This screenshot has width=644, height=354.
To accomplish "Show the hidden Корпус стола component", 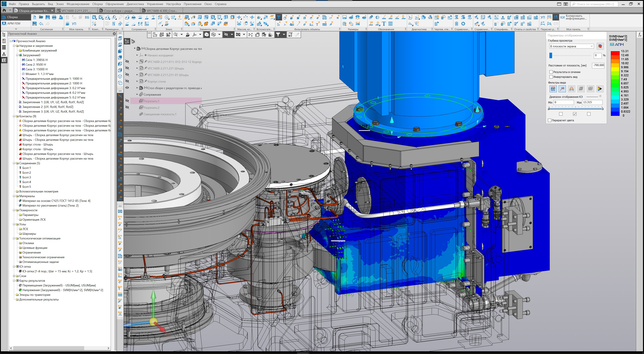I will (x=127, y=81).
